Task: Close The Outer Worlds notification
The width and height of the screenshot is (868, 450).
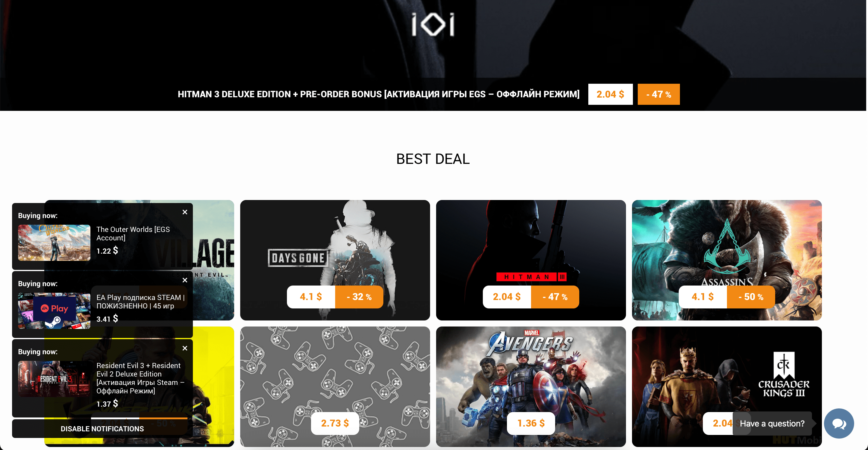Action: pyautogui.click(x=185, y=212)
